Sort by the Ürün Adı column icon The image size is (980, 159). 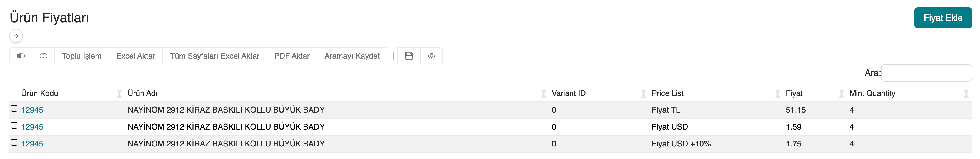pos(544,94)
